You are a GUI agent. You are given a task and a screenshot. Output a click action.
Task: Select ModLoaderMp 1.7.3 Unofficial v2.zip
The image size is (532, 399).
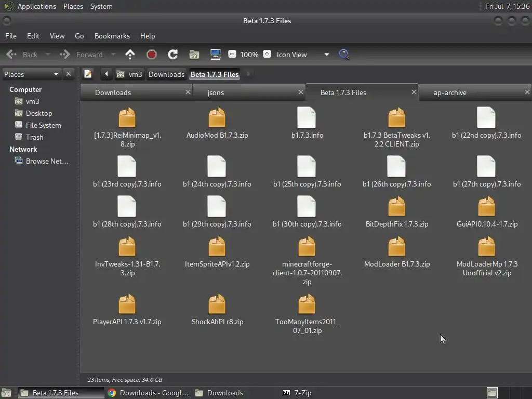486,257
